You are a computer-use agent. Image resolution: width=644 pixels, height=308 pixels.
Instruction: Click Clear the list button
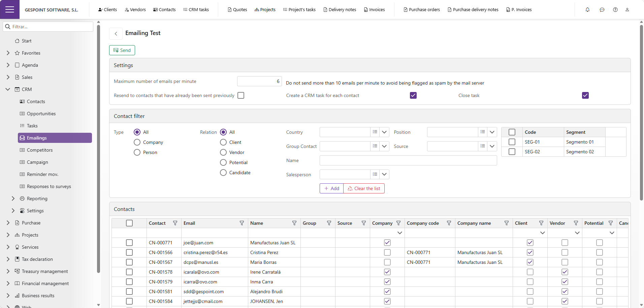pos(364,188)
